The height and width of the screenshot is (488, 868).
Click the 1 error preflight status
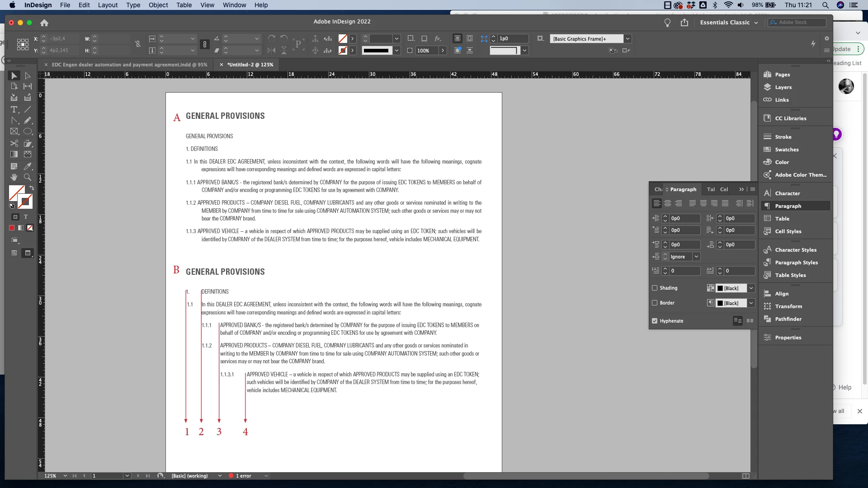[243, 476]
